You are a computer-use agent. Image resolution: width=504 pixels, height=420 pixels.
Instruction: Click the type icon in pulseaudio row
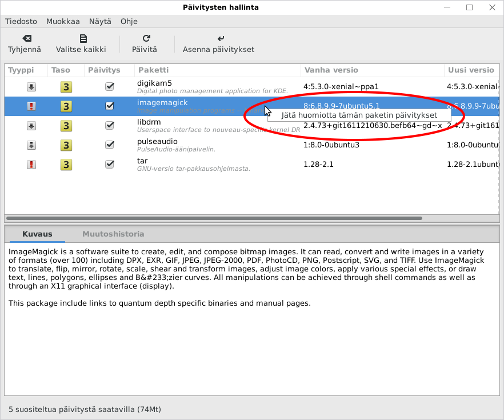point(31,145)
